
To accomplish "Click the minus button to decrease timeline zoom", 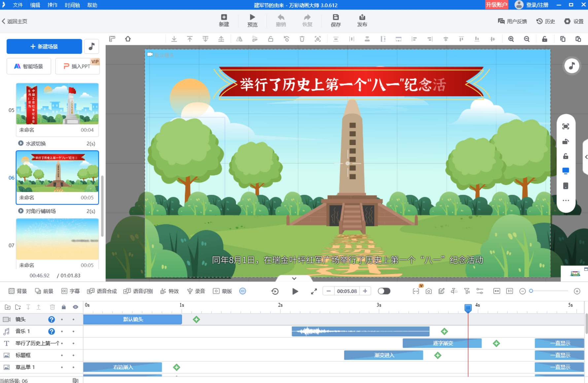I will pyautogui.click(x=522, y=291).
